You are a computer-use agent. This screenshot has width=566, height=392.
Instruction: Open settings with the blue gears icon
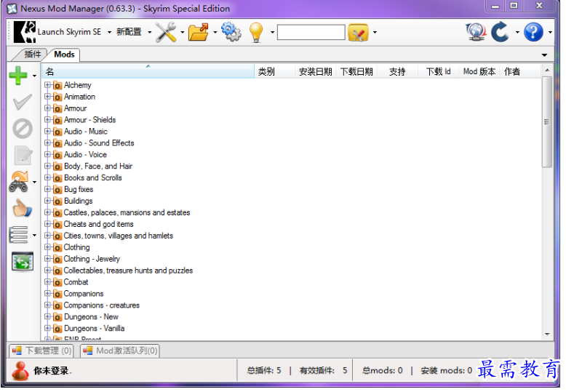[231, 32]
